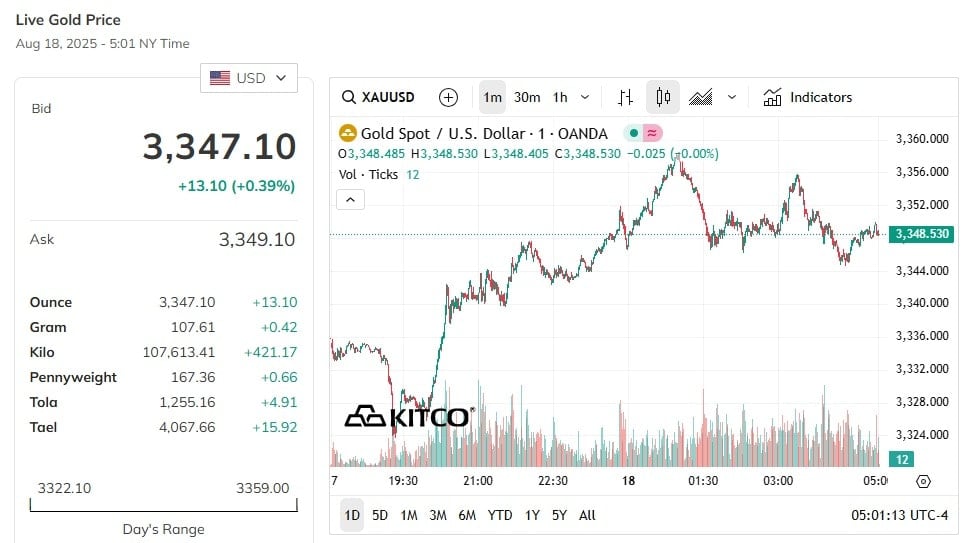Select the candlestick chart style icon
This screenshot has width=972, height=543.
pyautogui.click(x=663, y=97)
